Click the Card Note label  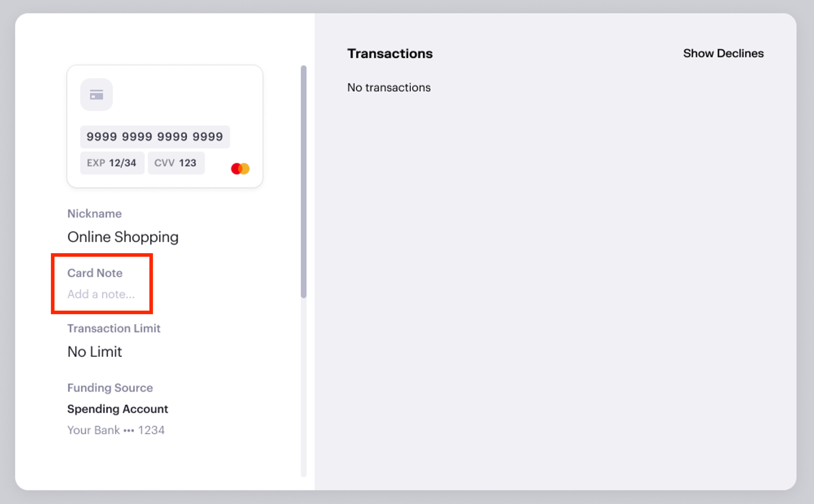tap(95, 273)
